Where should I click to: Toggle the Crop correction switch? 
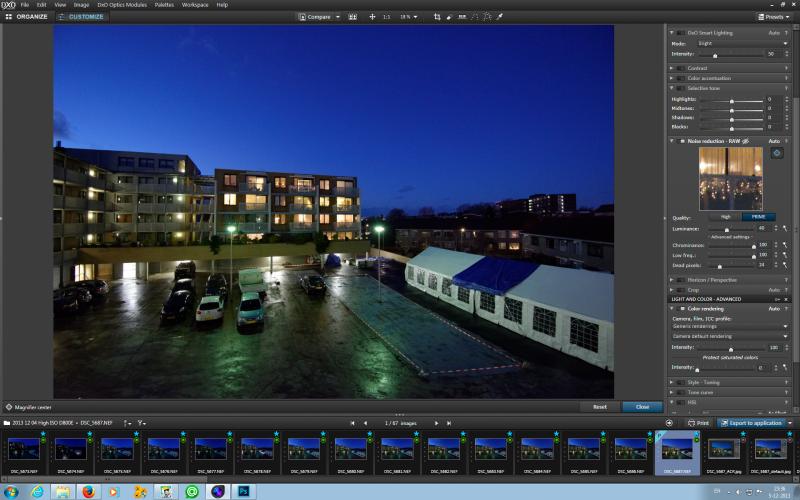[681, 290]
